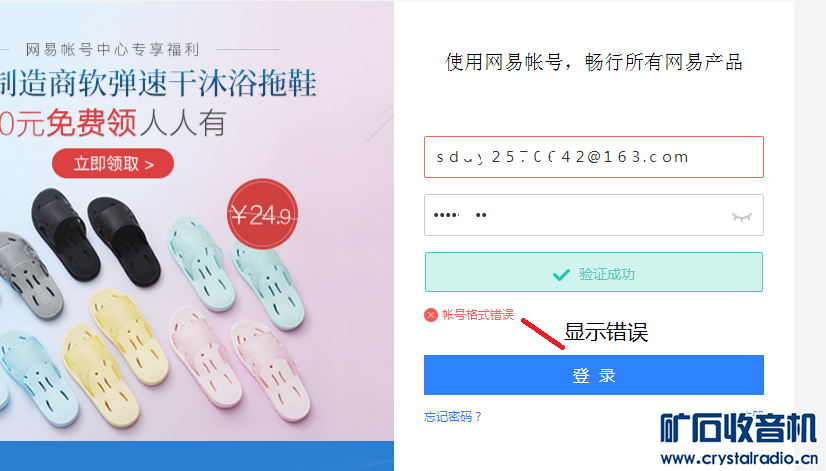The height and width of the screenshot is (471, 826).
Task: Click the 使用网易帐号 heading text
Action: (x=594, y=62)
